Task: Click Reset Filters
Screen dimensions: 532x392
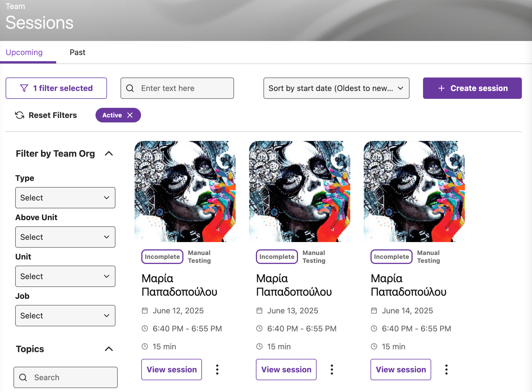Action: pos(46,115)
